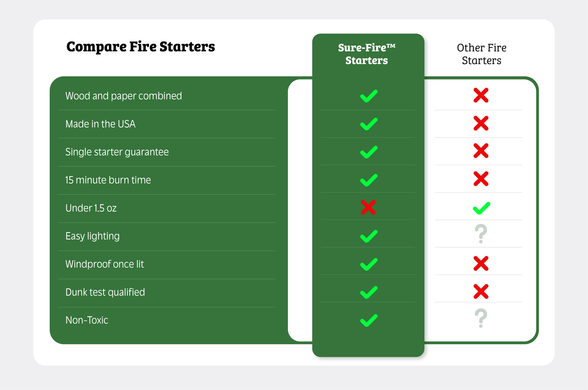Click Other starters question mark for Easy lighting
Screen dimensions: 588x390
click(x=481, y=234)
